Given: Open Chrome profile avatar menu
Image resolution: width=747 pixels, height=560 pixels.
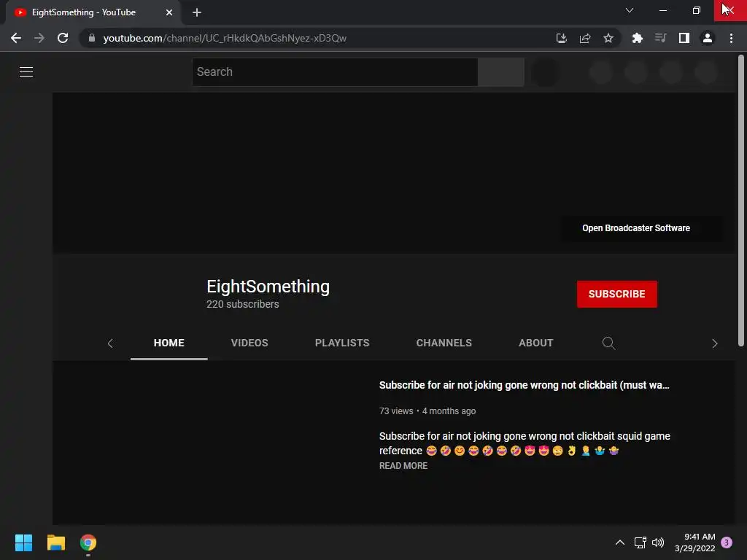Looking at the screenshot, I should click(708, 38).
